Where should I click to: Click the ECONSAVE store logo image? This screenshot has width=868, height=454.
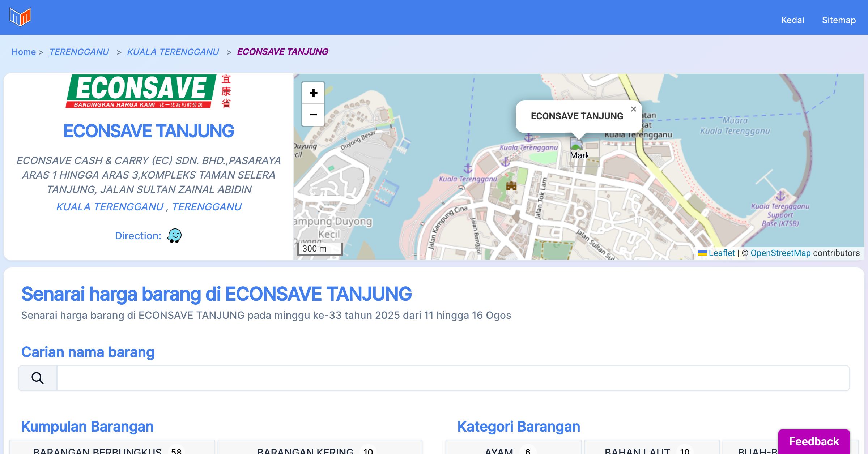148,91
